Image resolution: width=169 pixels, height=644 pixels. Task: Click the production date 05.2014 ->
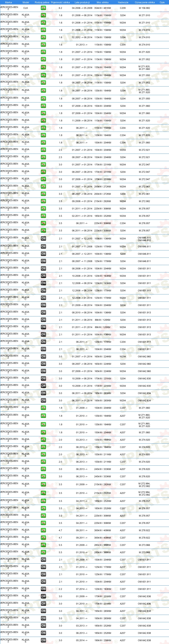(x=82, y=641)
